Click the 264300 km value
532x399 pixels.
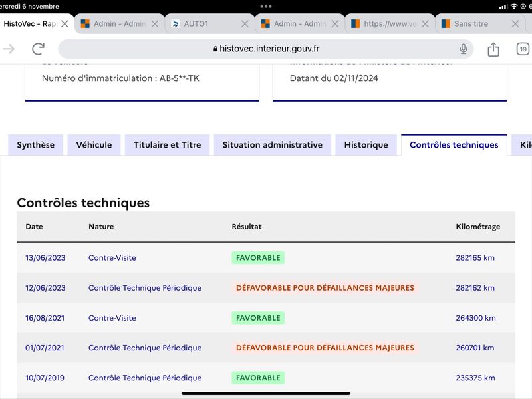click(x=475, y=318)
